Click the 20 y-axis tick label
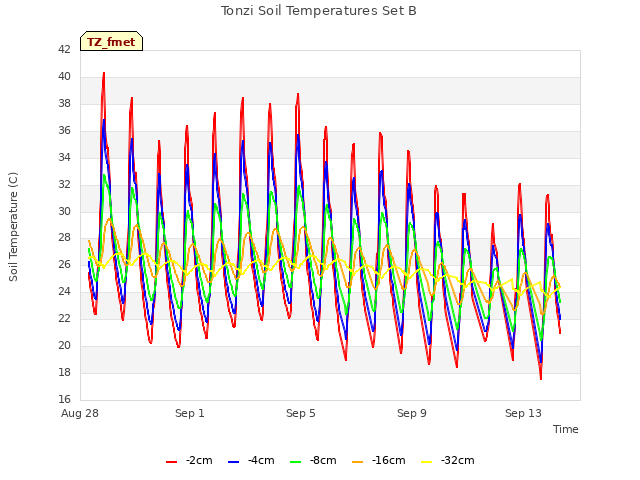The image size is (640, 480). 64,345
